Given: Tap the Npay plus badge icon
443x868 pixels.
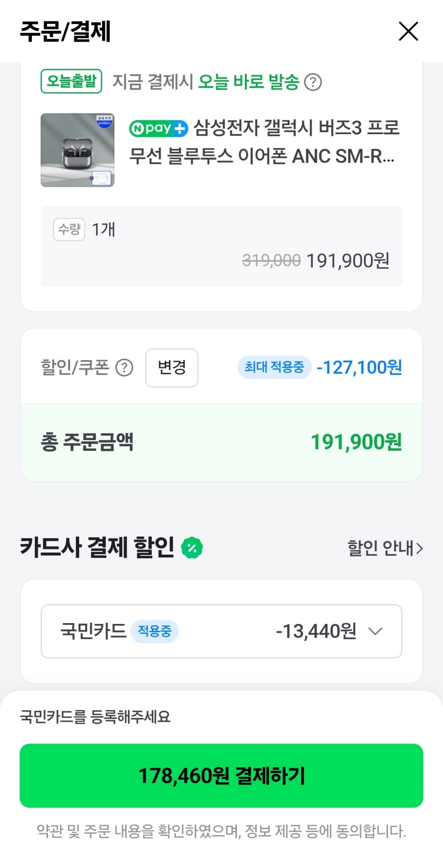Looking at the screenshot, I should [x=158, y=129].
